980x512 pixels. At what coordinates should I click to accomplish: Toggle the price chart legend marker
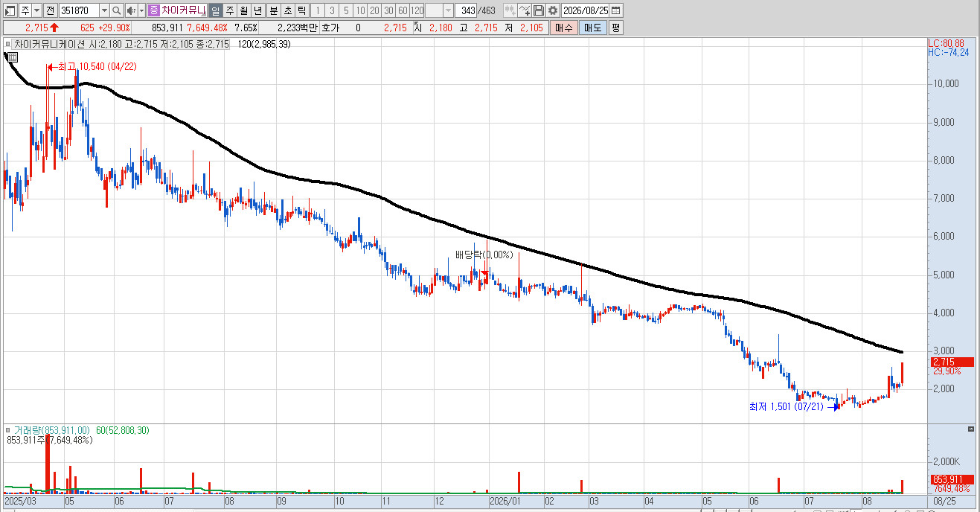pyautogui.click(x=8, y=44)
